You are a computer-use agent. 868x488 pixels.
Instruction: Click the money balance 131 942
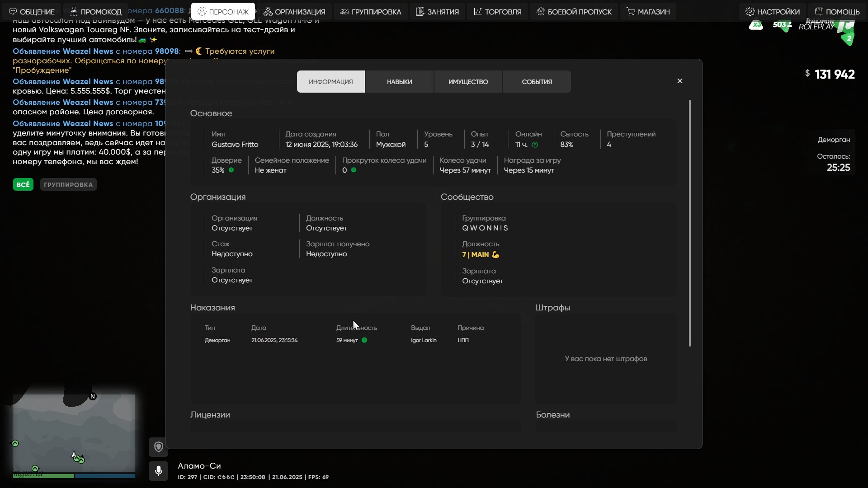(835, 74)
